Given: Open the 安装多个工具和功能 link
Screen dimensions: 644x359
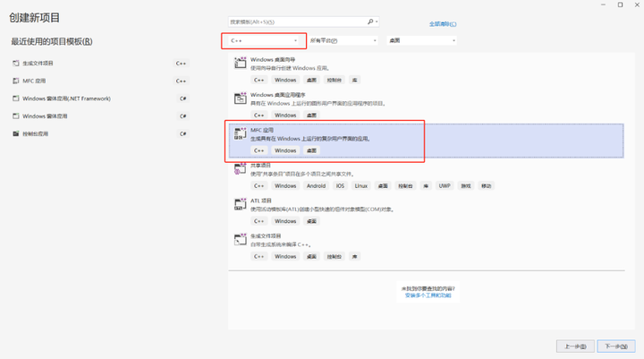Looking at the screenshot, I should [428, 295].
